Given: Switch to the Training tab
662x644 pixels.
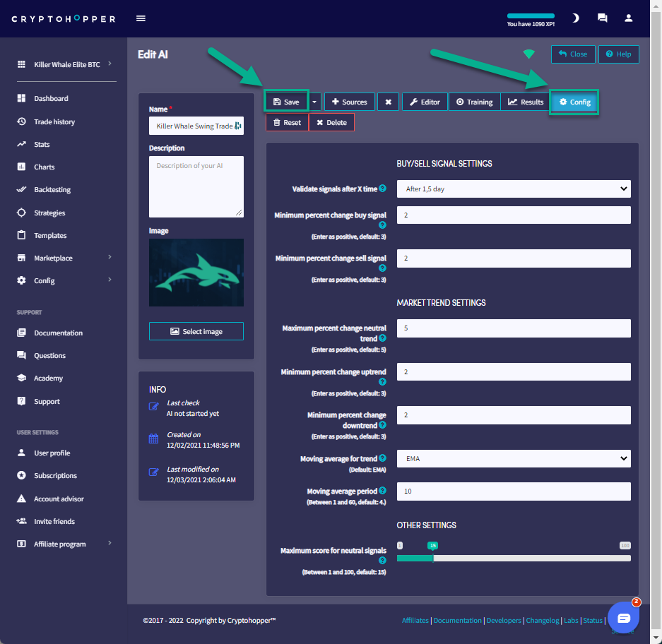Looking at the screenshot, I should coord(474,102).
